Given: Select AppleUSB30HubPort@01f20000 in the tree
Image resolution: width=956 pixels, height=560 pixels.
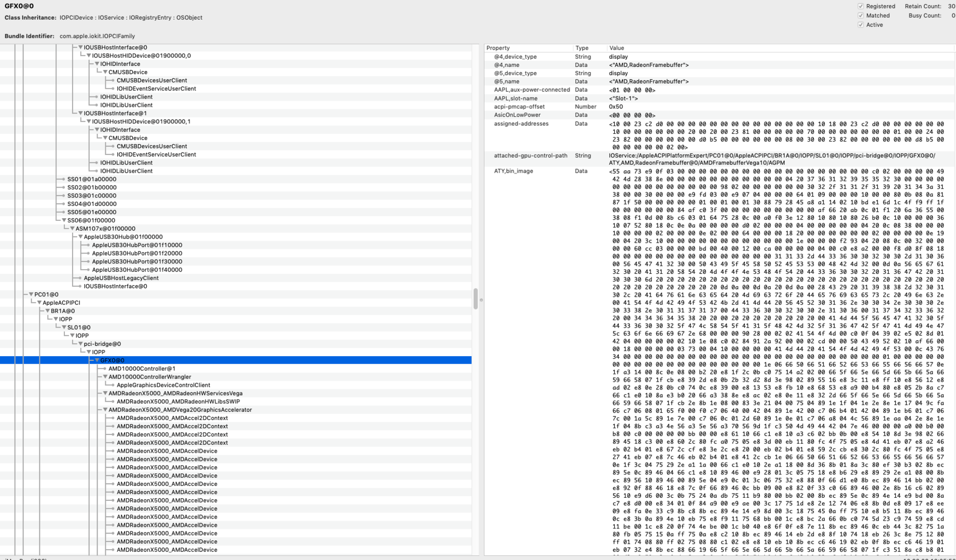Looking at the screenshot, I should tap(137, 254).
